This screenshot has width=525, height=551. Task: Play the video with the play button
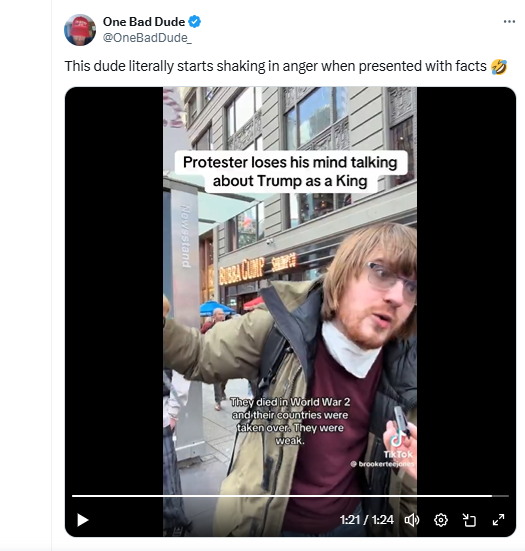pyautogui.click(x=83, y=520)
